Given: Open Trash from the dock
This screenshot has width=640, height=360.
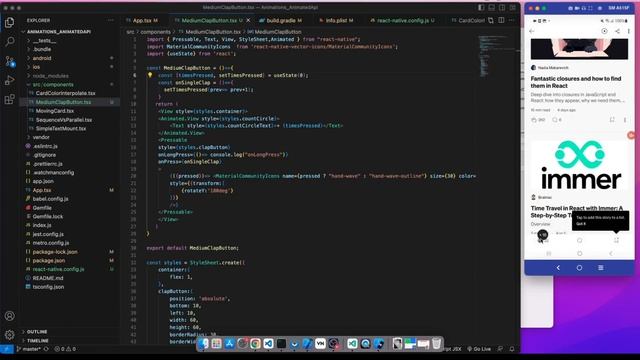Looking at the screenshot, I should (x=436, y=344).
